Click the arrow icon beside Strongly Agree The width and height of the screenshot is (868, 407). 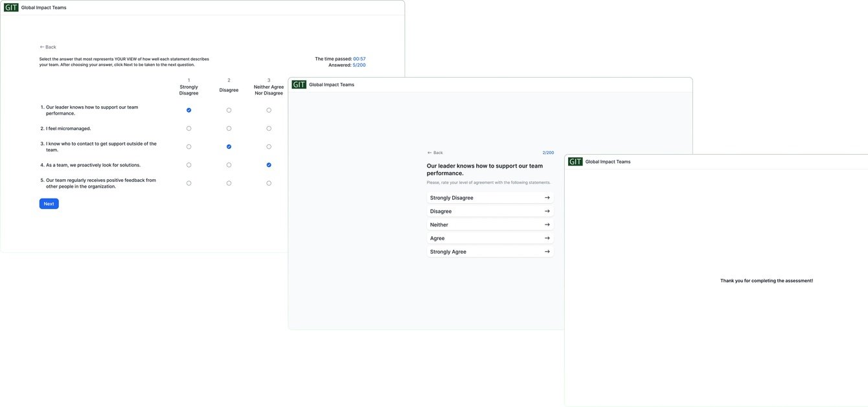[547, 252]
